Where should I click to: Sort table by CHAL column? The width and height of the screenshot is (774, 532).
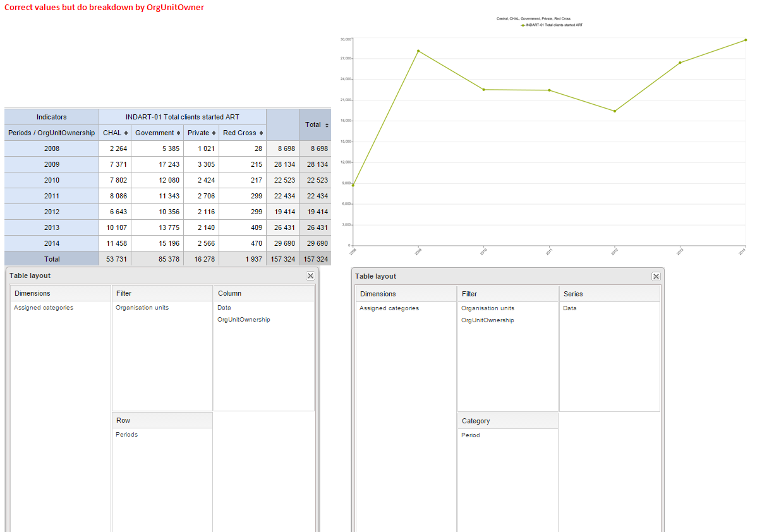tap(125, 133)
